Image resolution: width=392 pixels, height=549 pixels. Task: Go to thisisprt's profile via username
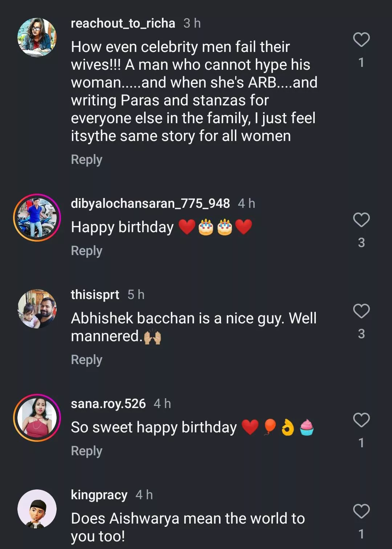(x=95, y=295)
